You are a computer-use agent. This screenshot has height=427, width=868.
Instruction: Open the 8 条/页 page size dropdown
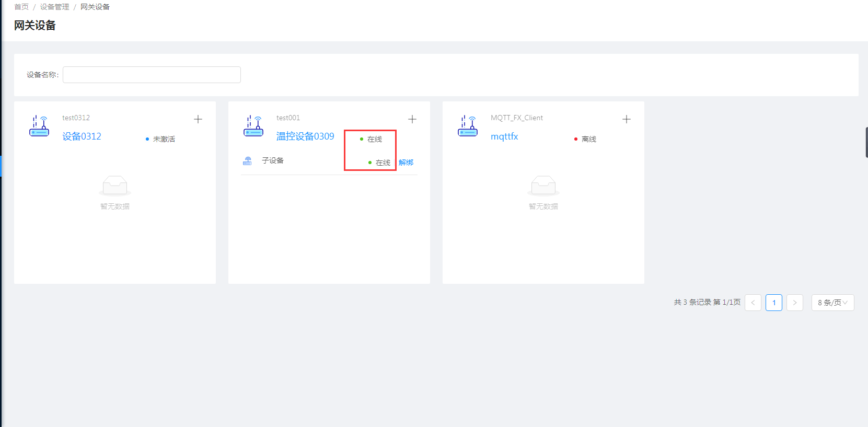pyautogui.click(x=832, y=303)
